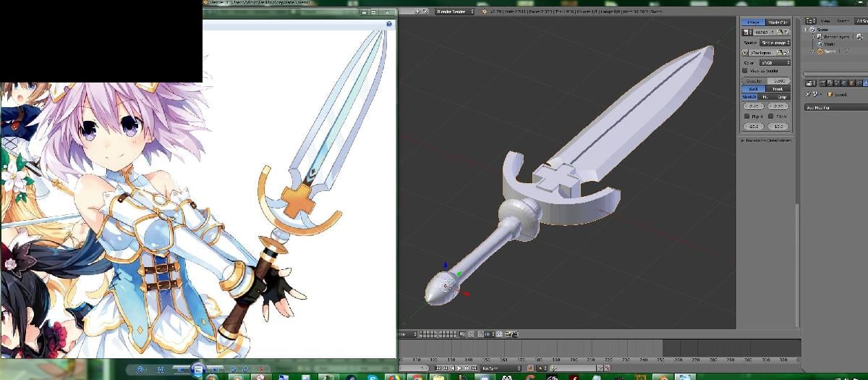Jump to the last frame in timeline
The width and height of the screenshot is (868, 380).
pyautogui.click(x=474, y=368)
